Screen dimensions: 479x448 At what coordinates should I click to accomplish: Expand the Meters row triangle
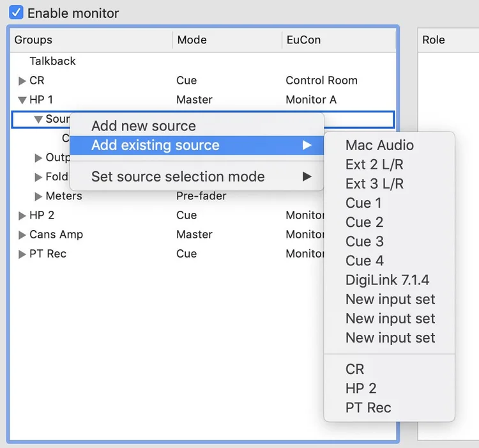[38, 196]
